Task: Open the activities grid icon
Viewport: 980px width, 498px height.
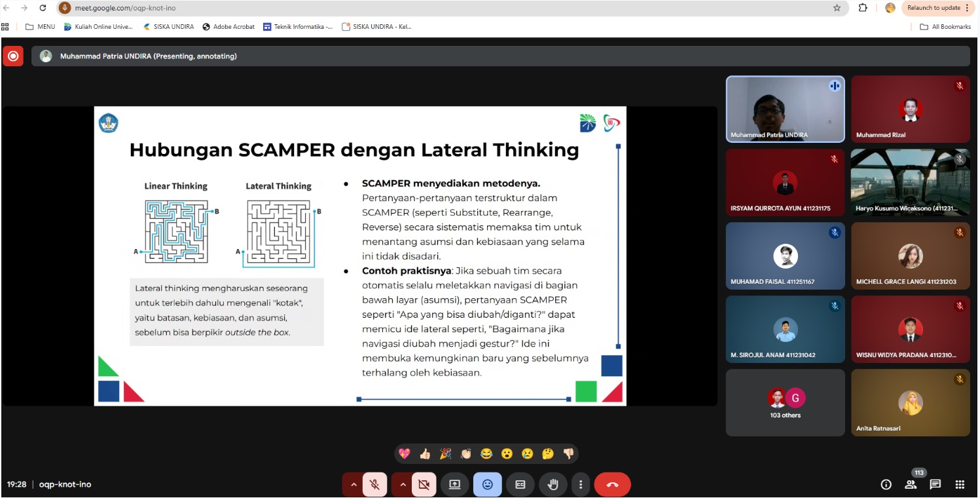Action: (960, 485)
